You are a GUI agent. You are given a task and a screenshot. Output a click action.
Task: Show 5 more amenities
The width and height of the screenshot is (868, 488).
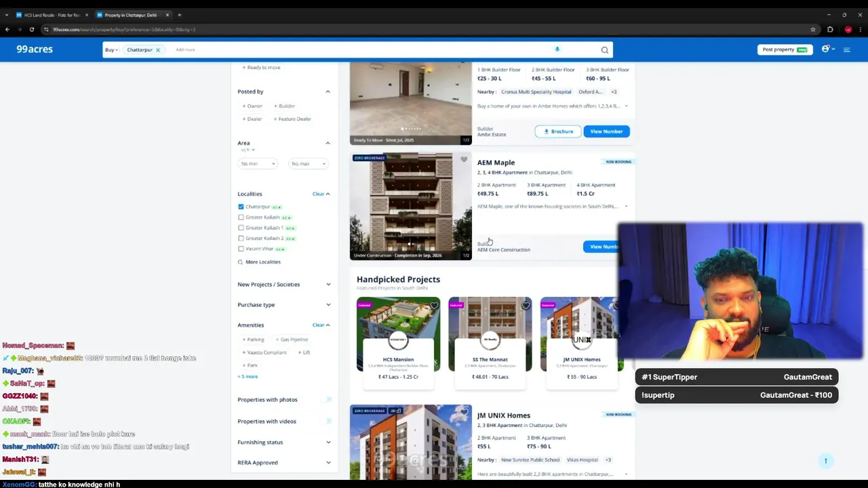click(x=248, y=376)
